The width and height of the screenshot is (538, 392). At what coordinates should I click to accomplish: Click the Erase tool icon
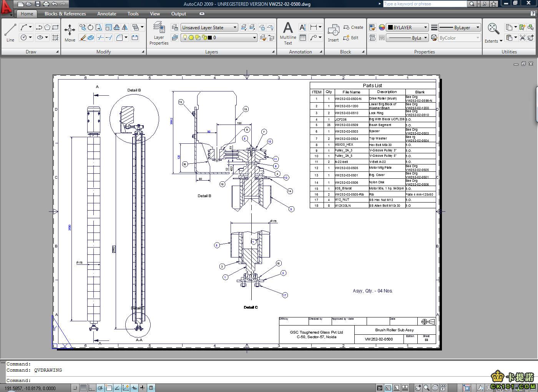tap(82, 38)
